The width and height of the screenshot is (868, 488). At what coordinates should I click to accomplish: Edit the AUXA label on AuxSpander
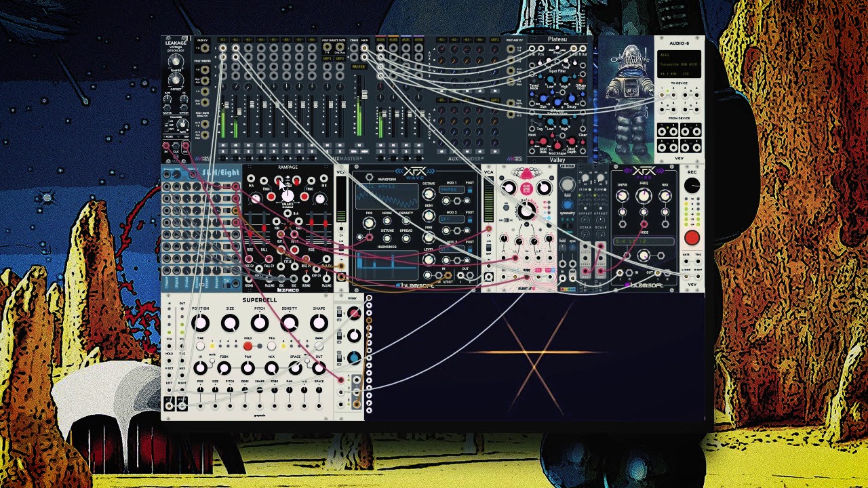point(380,40)
